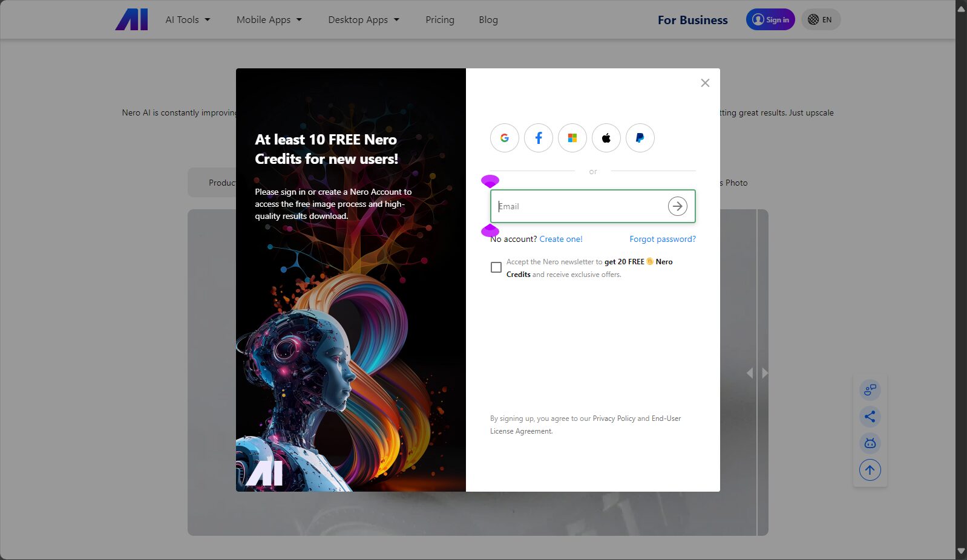Viewport: 967px width, 560px height.
Task: Sign in with Google icon
Action: (505, 138)
